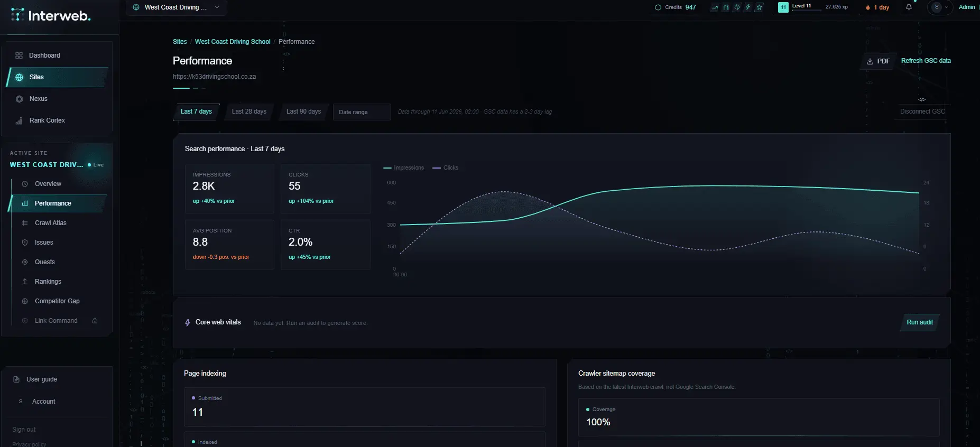The image size is (980, 447).
Task: Expand the West Coast Driving site selector
Action: coord(177,7)
